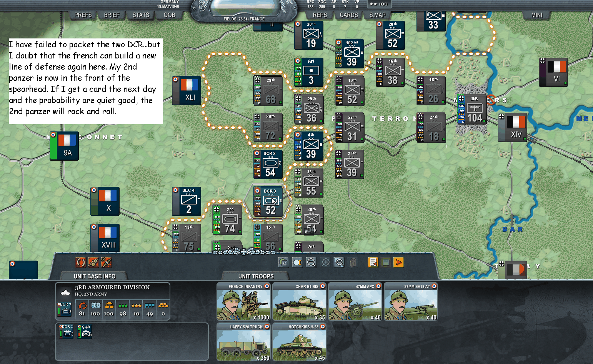This screenshot has height=364, width=593.
Task: Click the experience stars stat showing 10
Action: point(136,306)
